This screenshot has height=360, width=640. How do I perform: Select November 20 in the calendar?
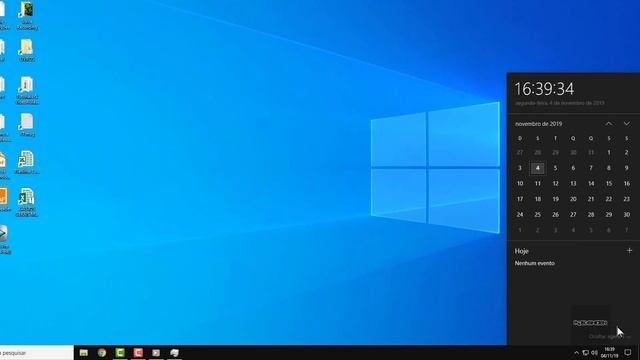[x=573, y=199]
